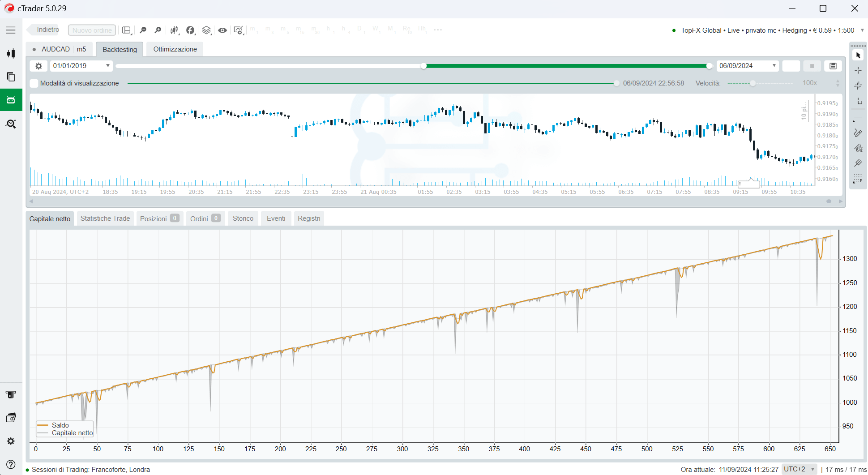
Task: Open Registri tab
Action: 309,218
